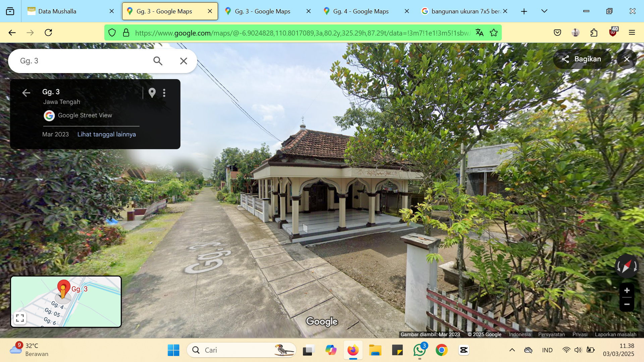Click the site security padlock icon

[126, 33]
